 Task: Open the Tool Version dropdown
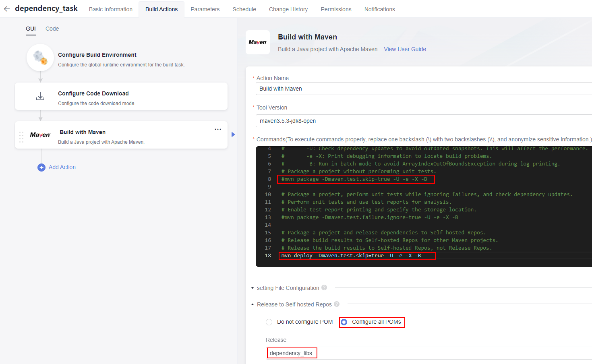coord(424,121)
